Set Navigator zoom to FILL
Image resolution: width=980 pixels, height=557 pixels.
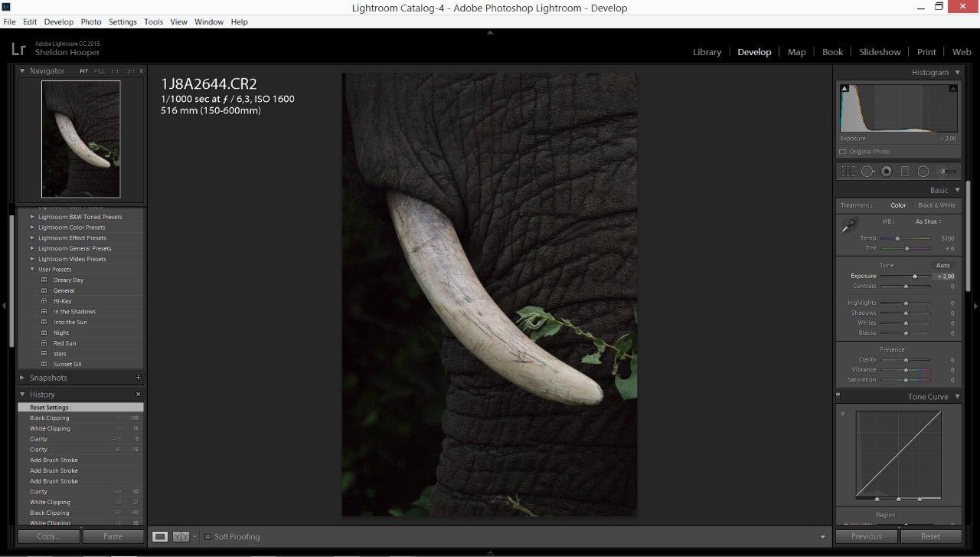pos(100,71)
